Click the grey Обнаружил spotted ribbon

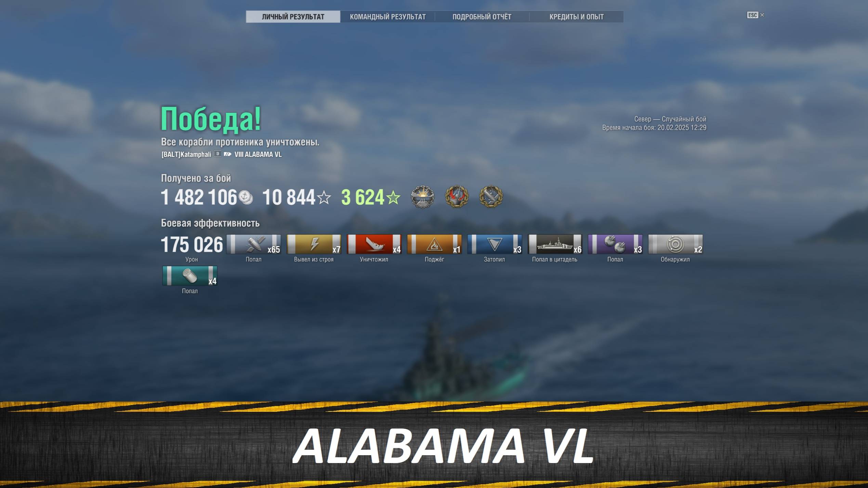675,244
